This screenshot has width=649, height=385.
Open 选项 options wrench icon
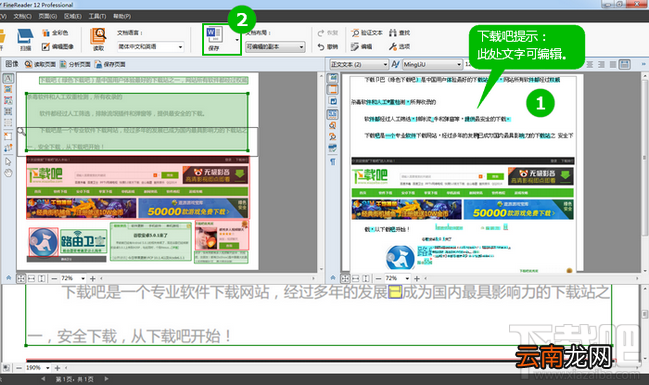pos(399,47)
